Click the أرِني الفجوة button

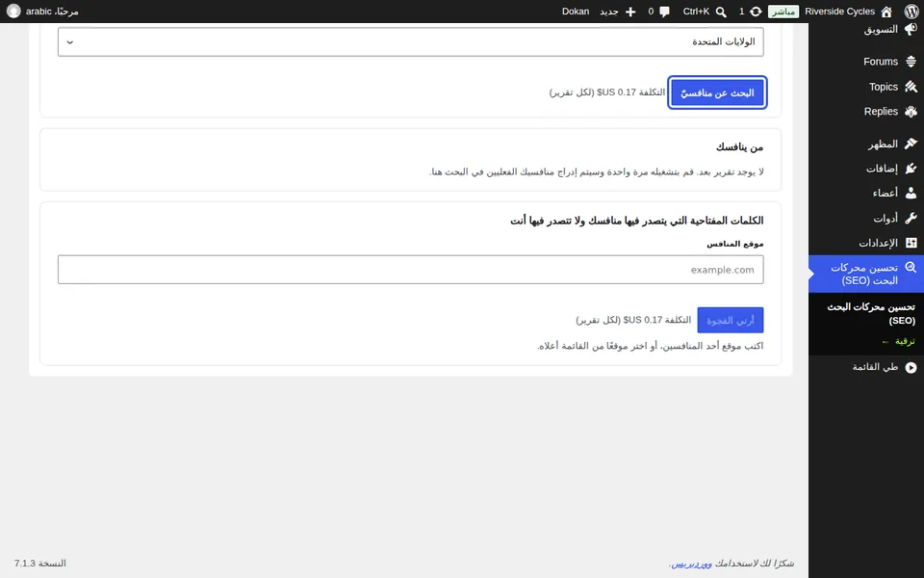click(x=731, y=320)
